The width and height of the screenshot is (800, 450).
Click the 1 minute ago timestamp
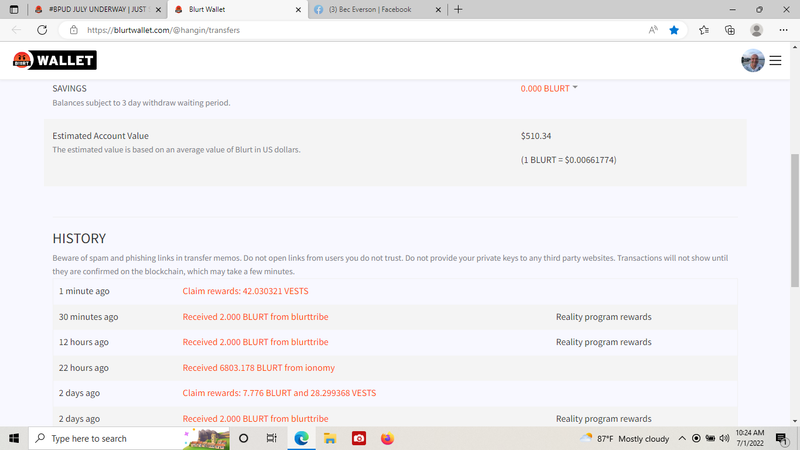[84, 291]
